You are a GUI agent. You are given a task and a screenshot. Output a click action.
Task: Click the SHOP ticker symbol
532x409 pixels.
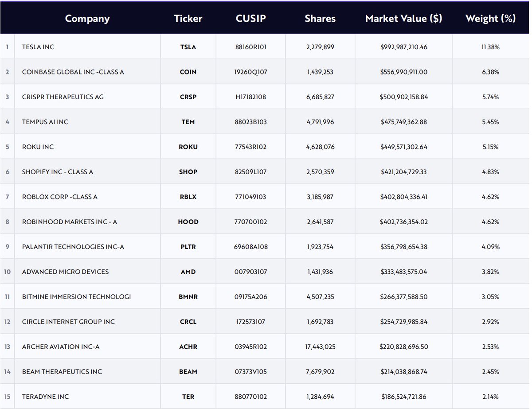pos(188,172)
